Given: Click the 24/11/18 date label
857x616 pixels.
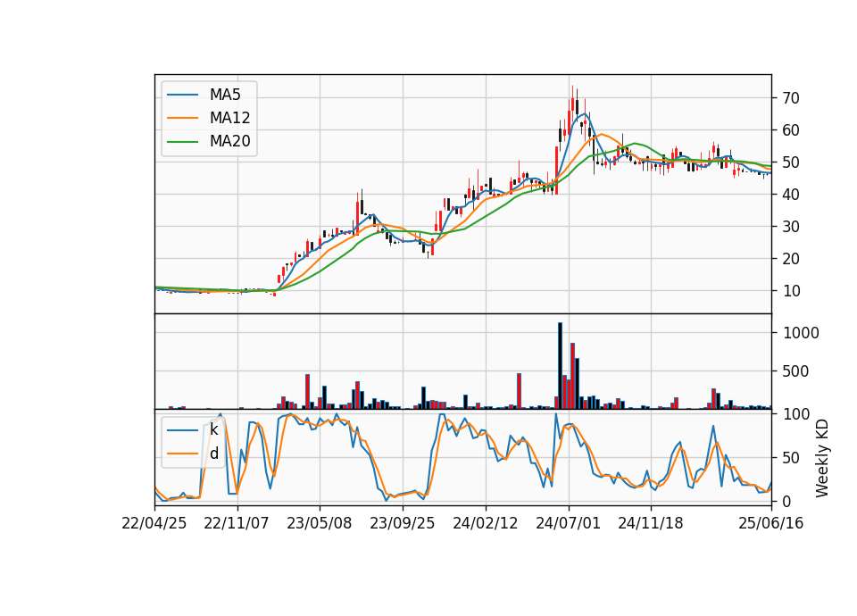Looking at the screenshot, I should tap(651, 523).
